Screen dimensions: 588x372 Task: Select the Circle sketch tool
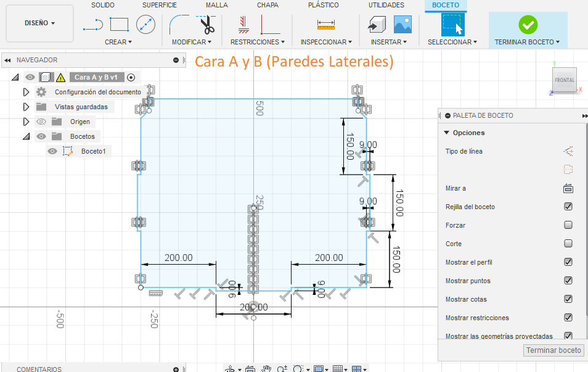click(145, 25)
